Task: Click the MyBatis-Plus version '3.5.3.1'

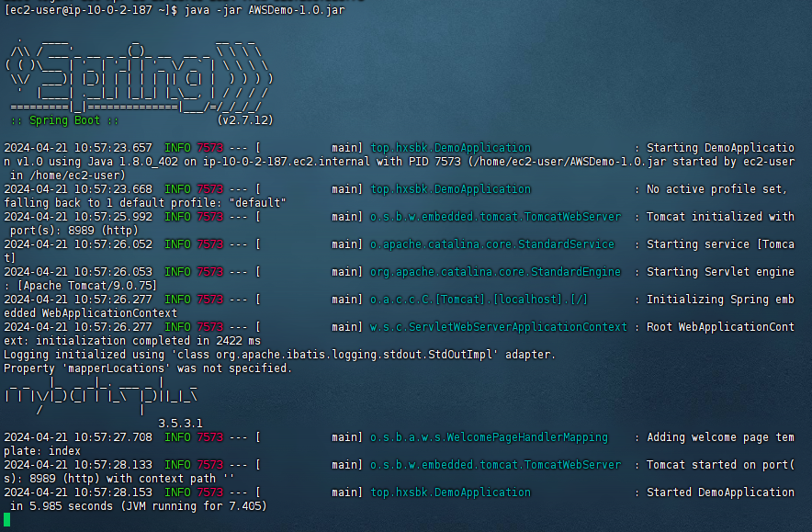Action: (180, 424)
